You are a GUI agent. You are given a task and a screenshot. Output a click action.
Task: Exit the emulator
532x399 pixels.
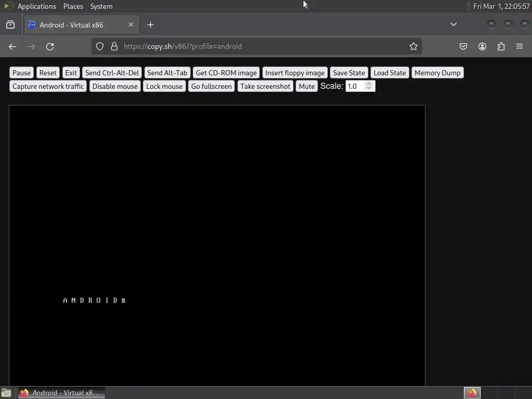pos(71,73)
